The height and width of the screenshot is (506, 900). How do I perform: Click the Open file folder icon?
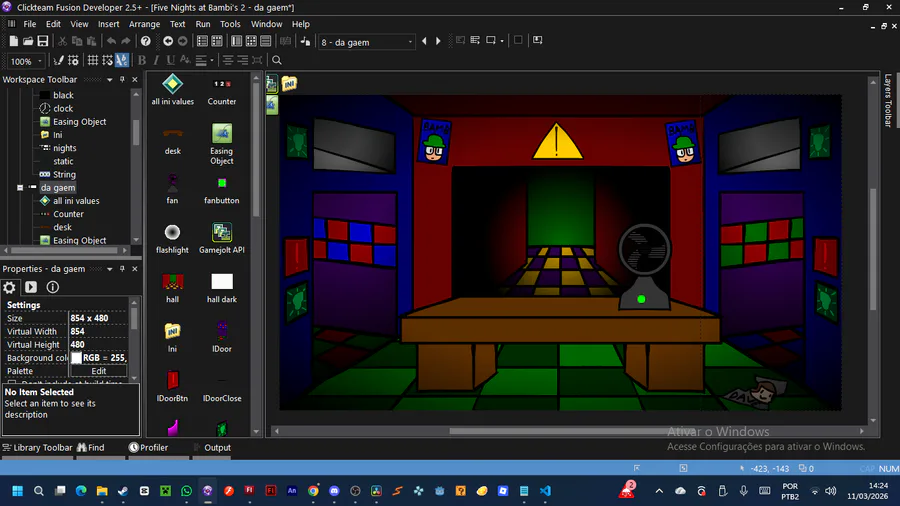click(28, 41)
